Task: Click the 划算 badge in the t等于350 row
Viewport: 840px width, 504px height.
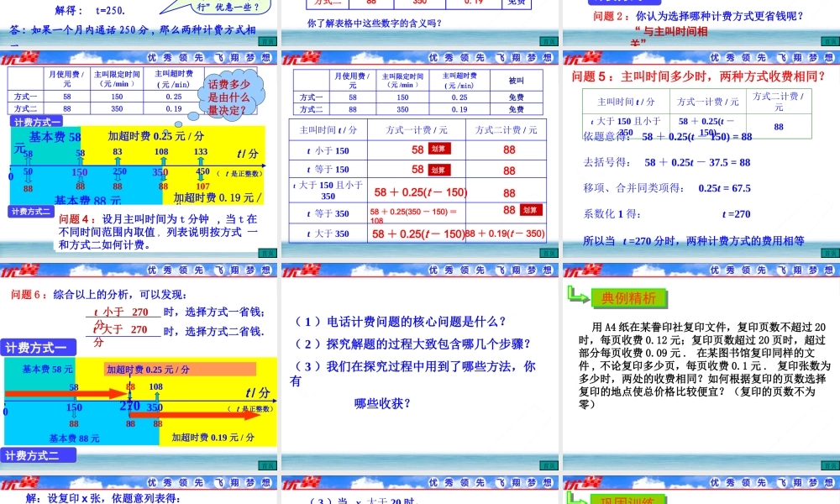Action: point(530,210)
